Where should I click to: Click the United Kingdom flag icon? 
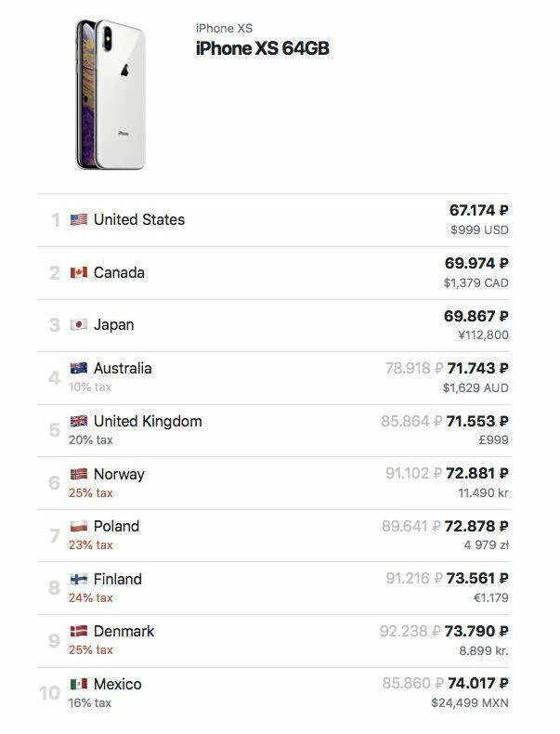coord(79,422)
